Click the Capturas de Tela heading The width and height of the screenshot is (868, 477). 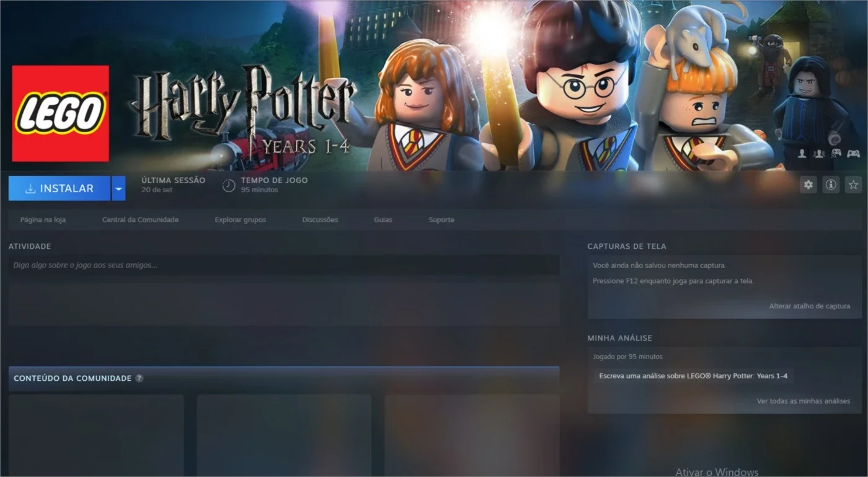627,246
